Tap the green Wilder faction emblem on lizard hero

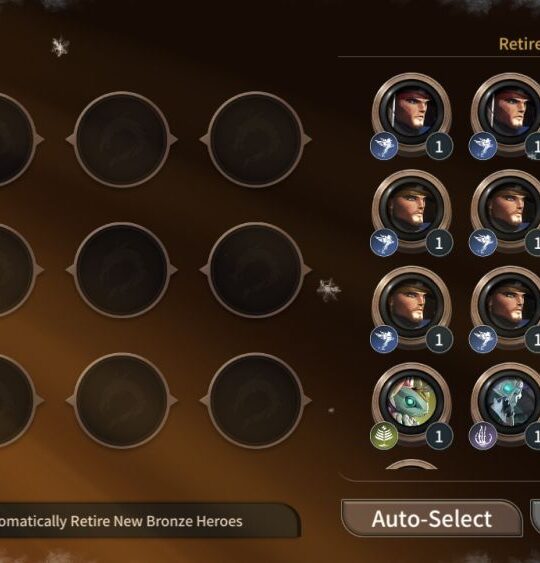[x=384, y=436]
